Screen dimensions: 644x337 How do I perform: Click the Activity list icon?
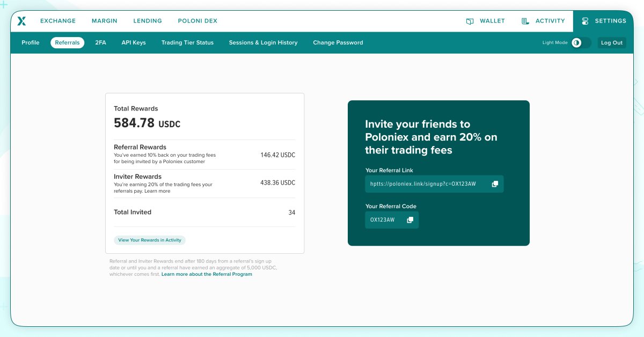pyautogui.click(x=525, y=21)
